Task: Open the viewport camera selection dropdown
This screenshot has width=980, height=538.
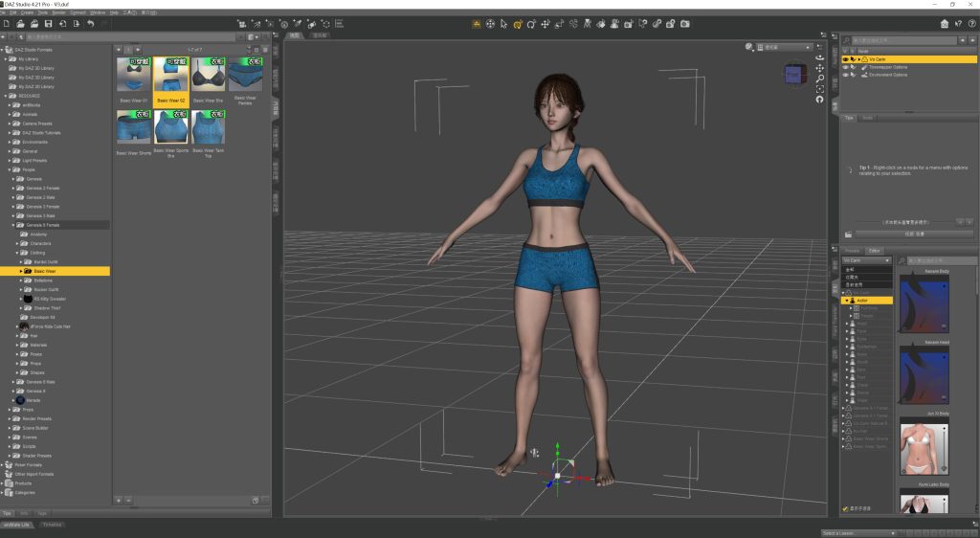Action: 784,47
